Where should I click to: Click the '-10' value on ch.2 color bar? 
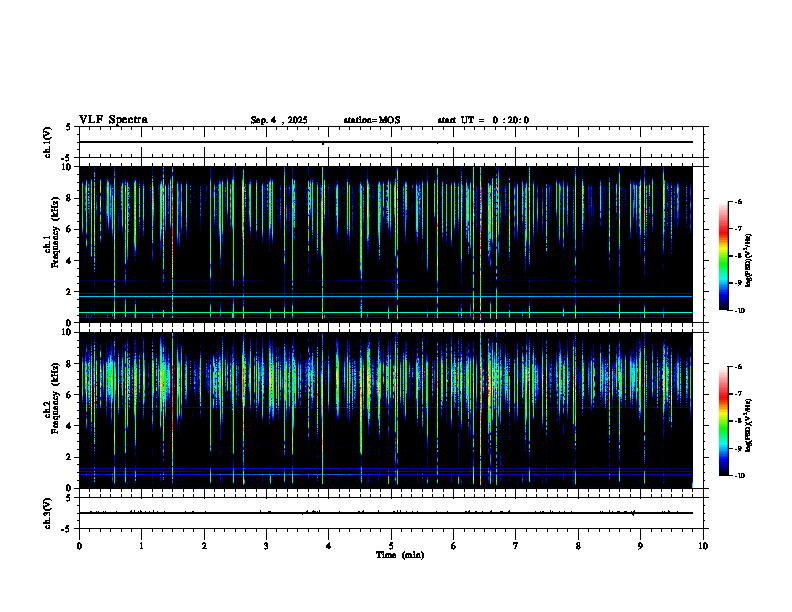tap(739, 476)
